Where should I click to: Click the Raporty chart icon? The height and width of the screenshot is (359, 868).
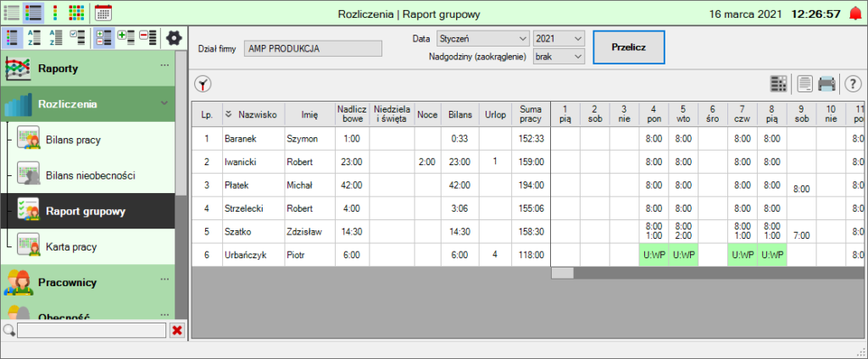coord(18,69)
